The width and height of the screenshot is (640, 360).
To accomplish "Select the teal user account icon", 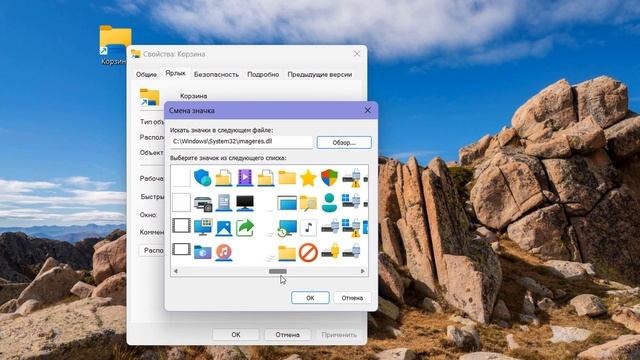I will click(329, 203).
